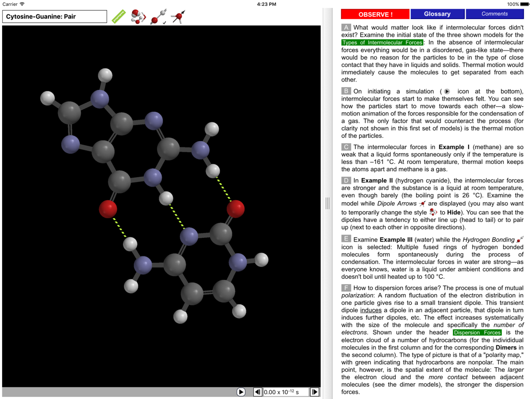The image size is (532, 399).
Task: Switch to the OBSERVE ! tab
Action: coord(375,14)
